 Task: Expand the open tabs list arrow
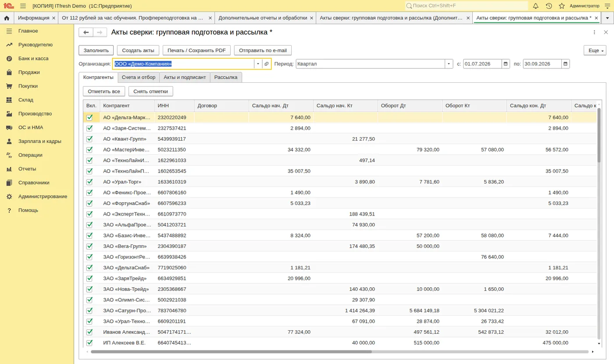click(607, 18)
